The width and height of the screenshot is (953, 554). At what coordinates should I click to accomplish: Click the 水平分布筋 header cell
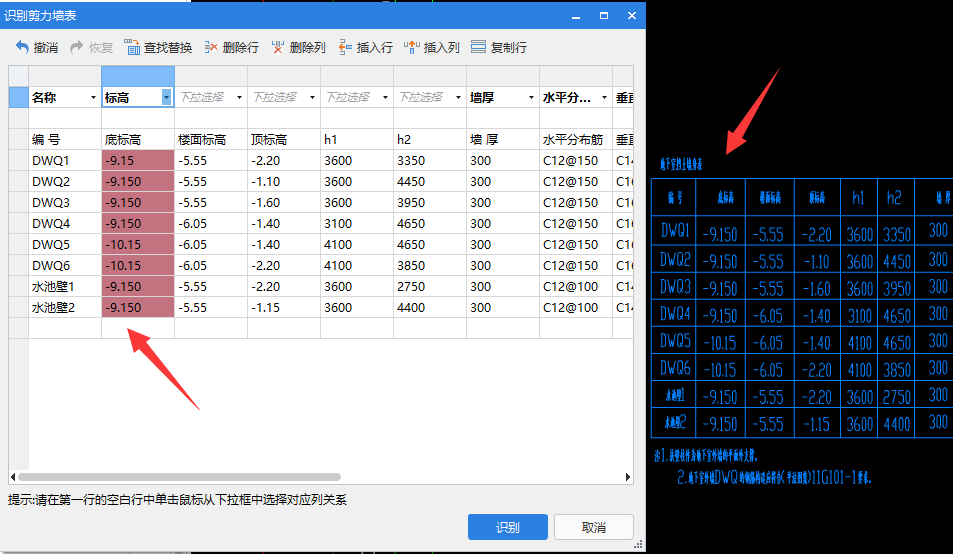pyautogui.click(x=576, y=140)
